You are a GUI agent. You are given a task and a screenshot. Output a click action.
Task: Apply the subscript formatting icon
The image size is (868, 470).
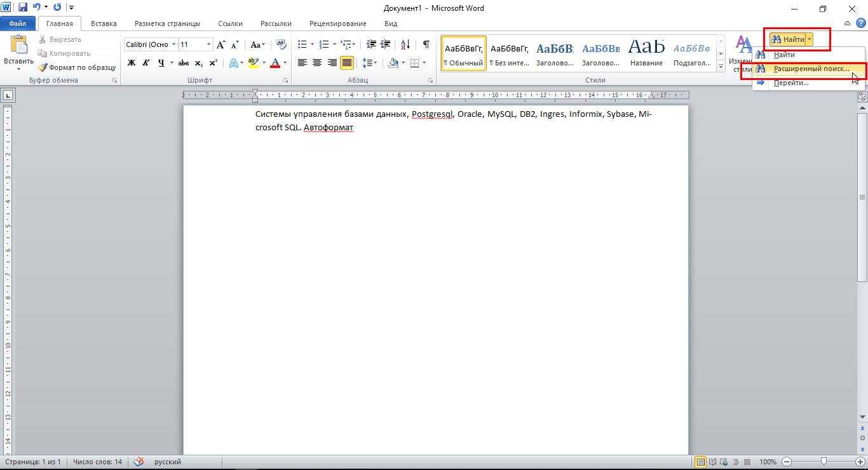[198, 63]
